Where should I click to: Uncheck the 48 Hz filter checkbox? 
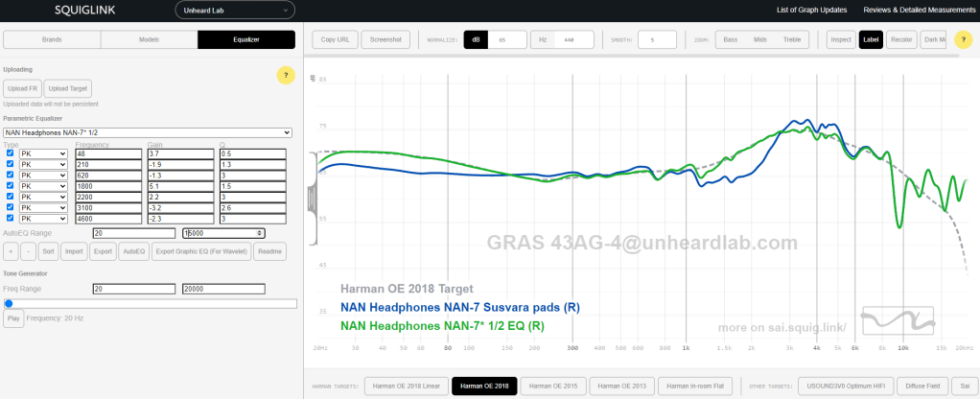pyautogui.click(x=11, y=153)
